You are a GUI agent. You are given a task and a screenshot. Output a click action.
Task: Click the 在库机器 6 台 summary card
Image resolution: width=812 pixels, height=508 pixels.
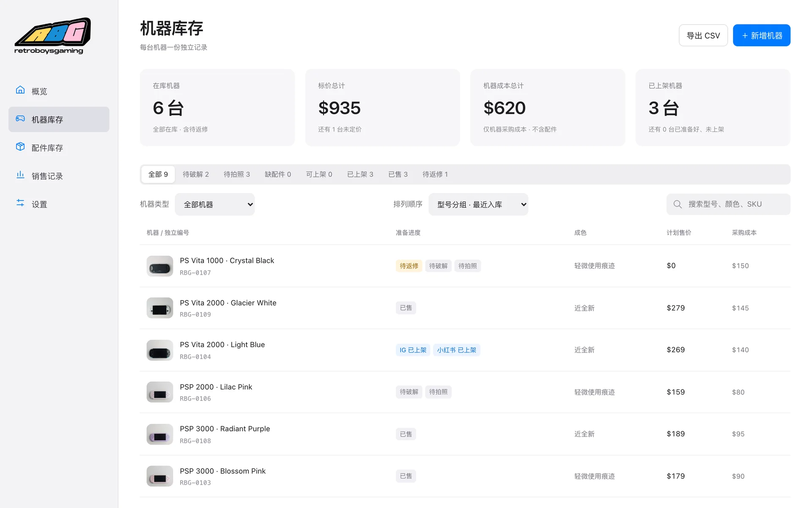[x=217, y=108]
